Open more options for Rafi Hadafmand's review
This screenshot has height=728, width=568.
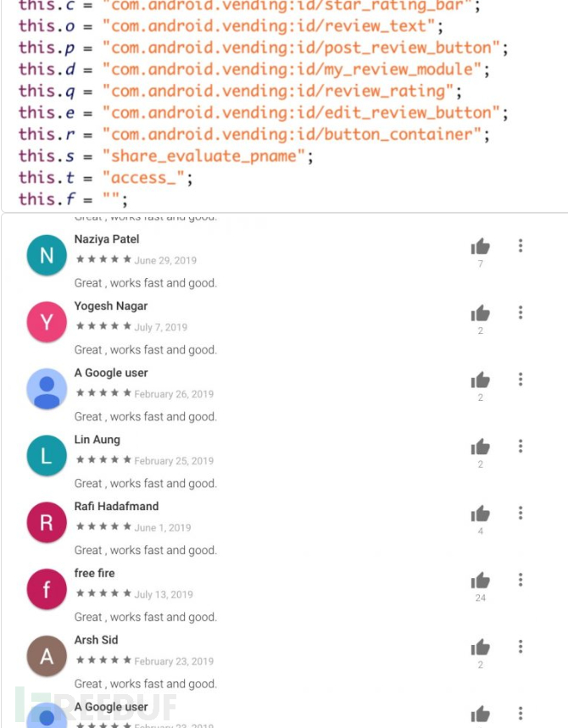point(521,513)
